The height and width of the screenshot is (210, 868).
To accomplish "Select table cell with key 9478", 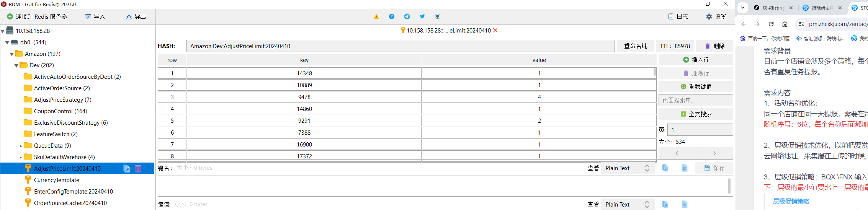I will (304, 97).
